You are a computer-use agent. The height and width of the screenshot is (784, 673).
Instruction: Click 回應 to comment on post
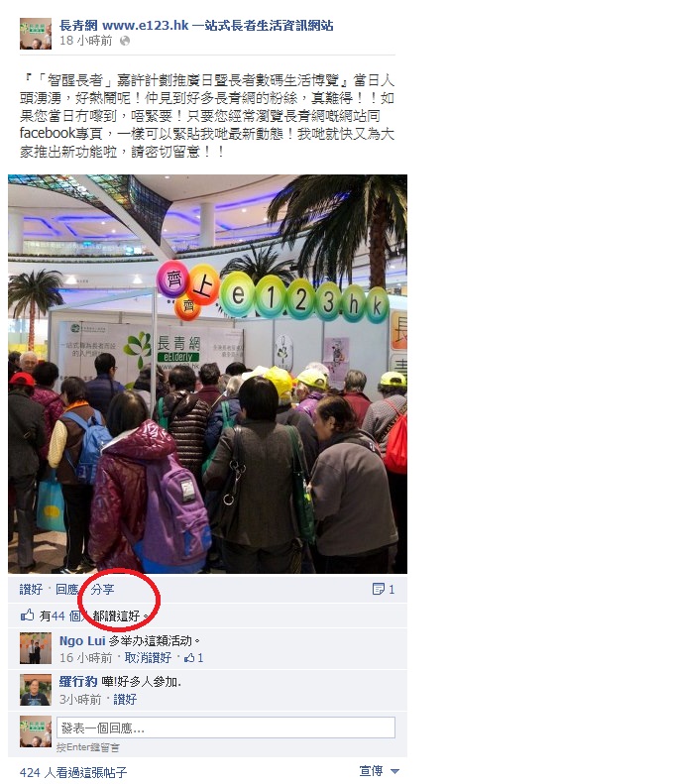[67, 590]
